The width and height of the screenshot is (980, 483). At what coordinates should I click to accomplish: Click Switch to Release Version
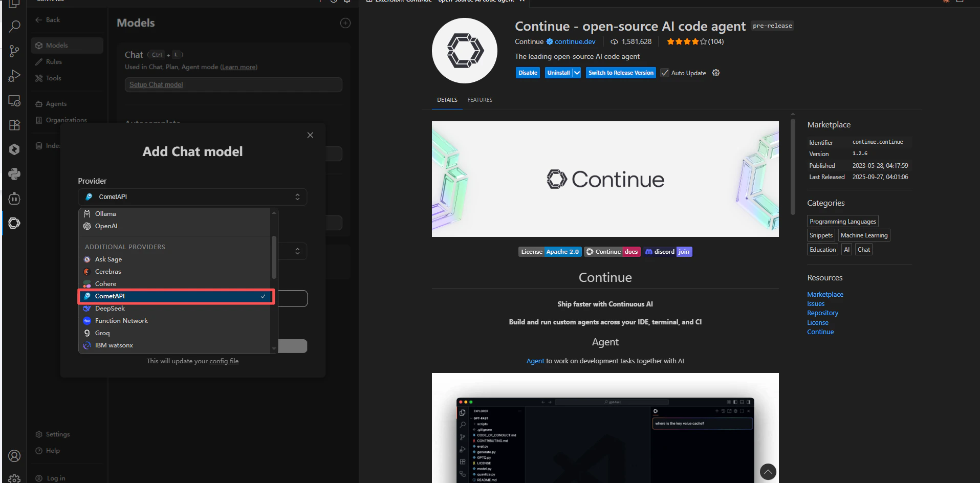click(620, 73)
